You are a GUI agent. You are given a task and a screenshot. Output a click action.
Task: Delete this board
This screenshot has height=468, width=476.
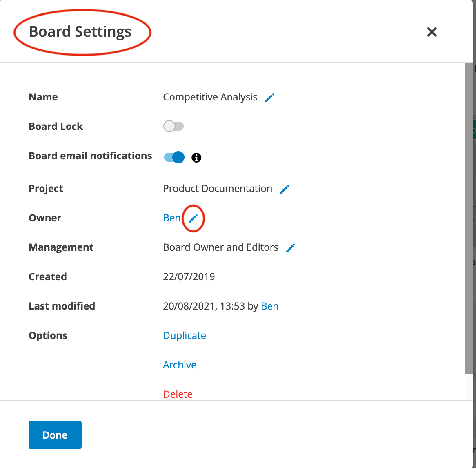[178, 394]
